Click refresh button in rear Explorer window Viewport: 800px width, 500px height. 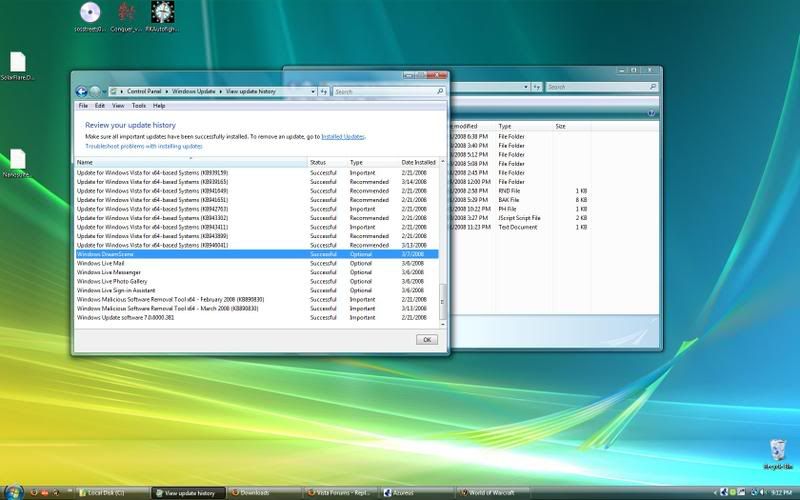pyautogui.click(x=537, y=87)
